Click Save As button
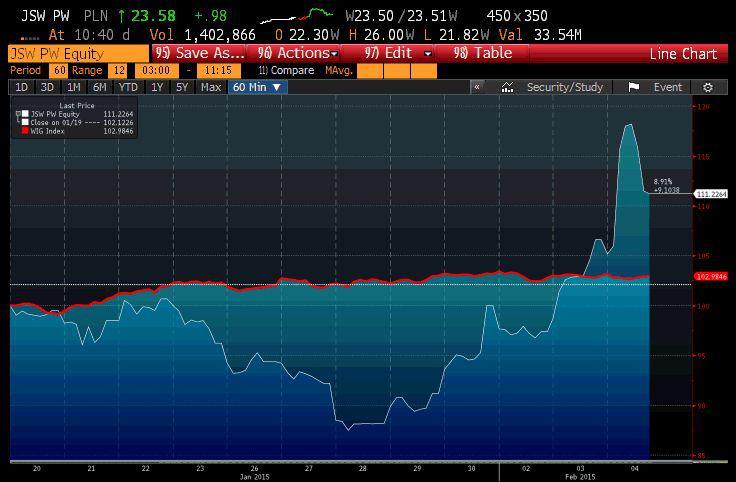Screen dimensions: 736x482 pyautogui.click(x=199, y=53)
